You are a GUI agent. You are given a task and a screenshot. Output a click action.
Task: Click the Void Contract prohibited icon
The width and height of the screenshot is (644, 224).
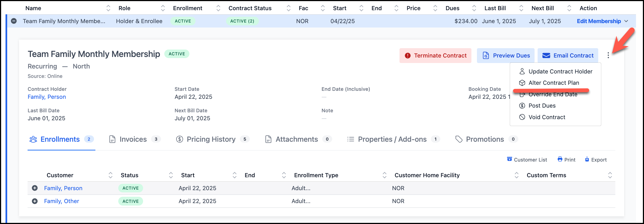click(522, 117)
